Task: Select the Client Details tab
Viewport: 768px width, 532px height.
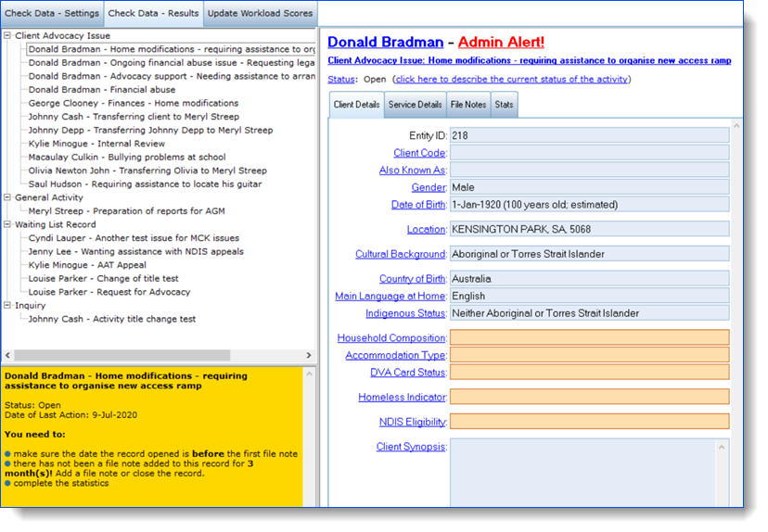Action: [356, 104]
